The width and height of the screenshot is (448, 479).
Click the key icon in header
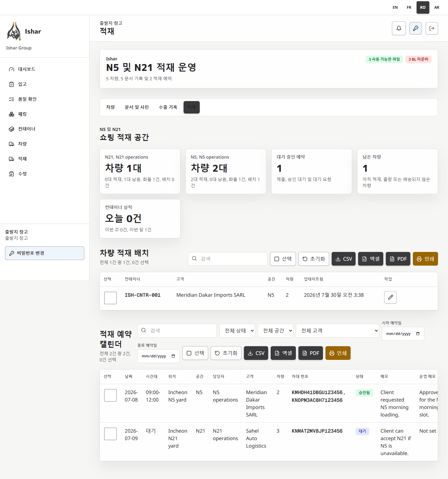pos(416,28)
